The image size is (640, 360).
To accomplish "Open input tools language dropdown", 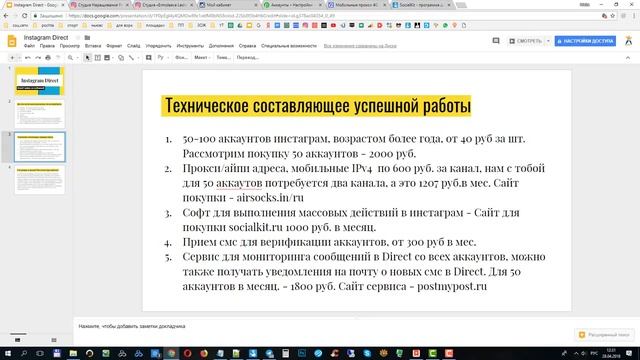I will [163, 58].
